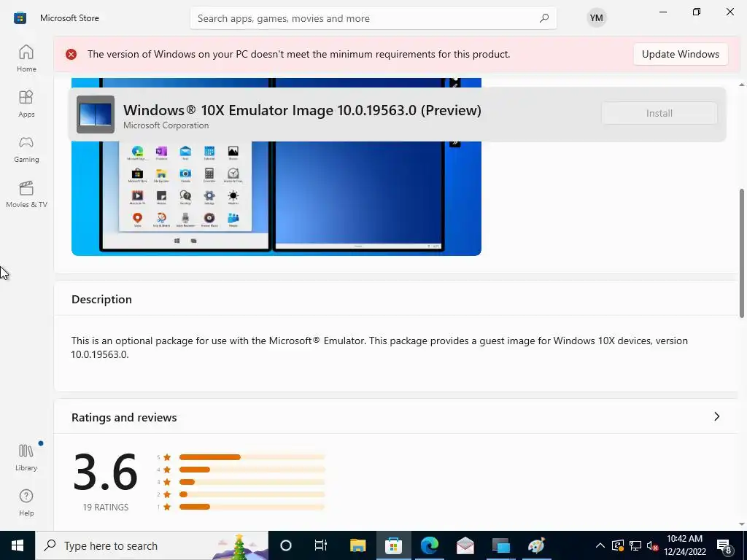The height and width of the screenshot is (560, 747).
Task: Open the Windows 10X emulator screenshot
Action: tap(276, 200)
